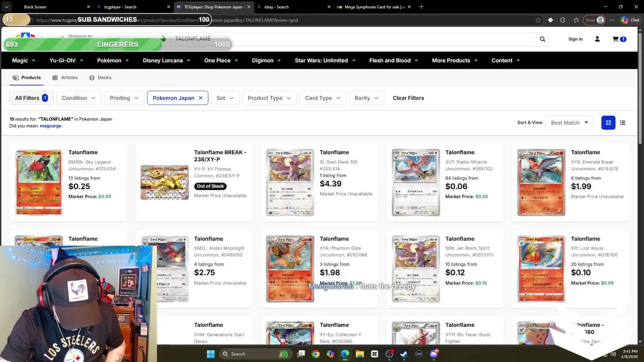Open File Explorer from the taskbar

pyautogui.click(x=360, y=354)
